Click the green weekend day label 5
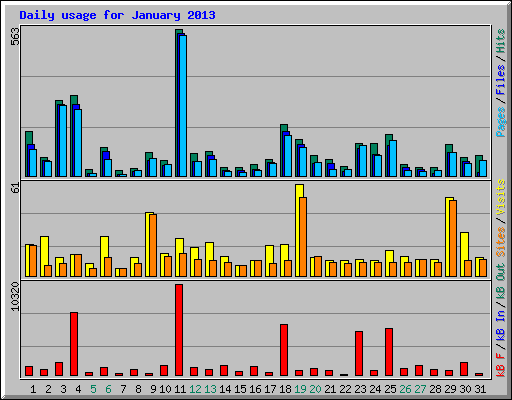This screenshot has width=512, height=400. pyautogui.click(x=93, y=389)
